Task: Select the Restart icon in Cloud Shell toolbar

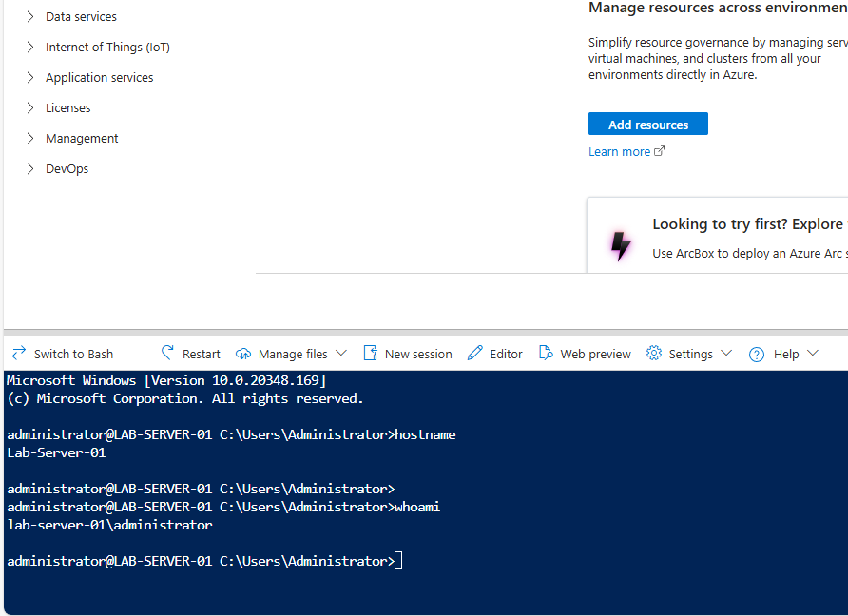Action: 167,353
